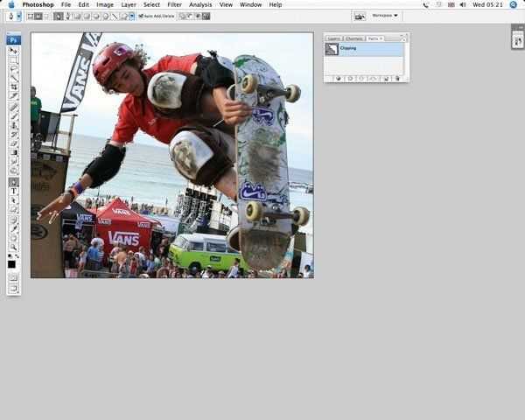Select the Crop tool in toolbox
Viewport: 525px width, 420px height.
(13, 87)
